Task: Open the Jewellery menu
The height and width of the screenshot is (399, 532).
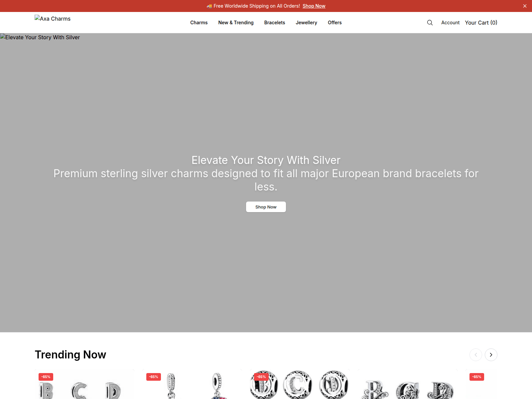Action: [306, 23]
